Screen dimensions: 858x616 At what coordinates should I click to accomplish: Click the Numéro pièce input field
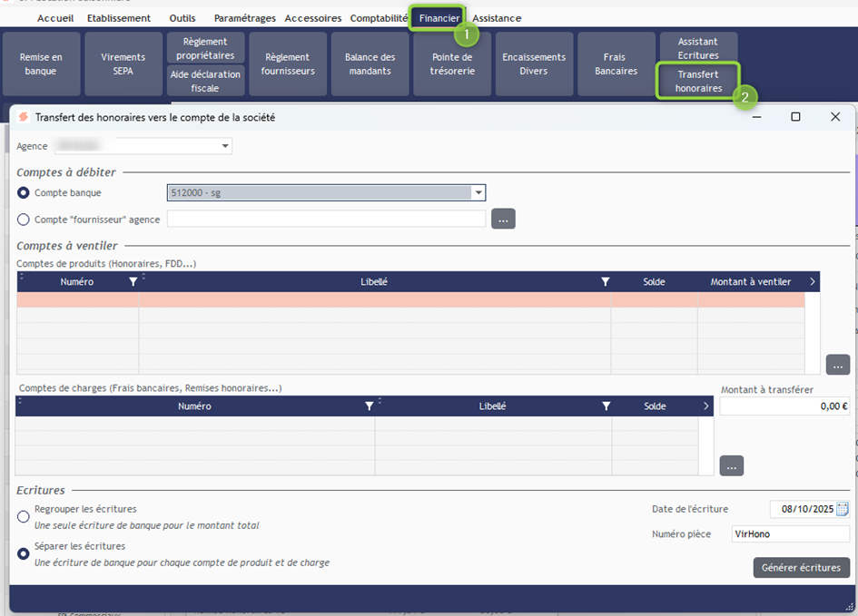[x=790, y=534]
